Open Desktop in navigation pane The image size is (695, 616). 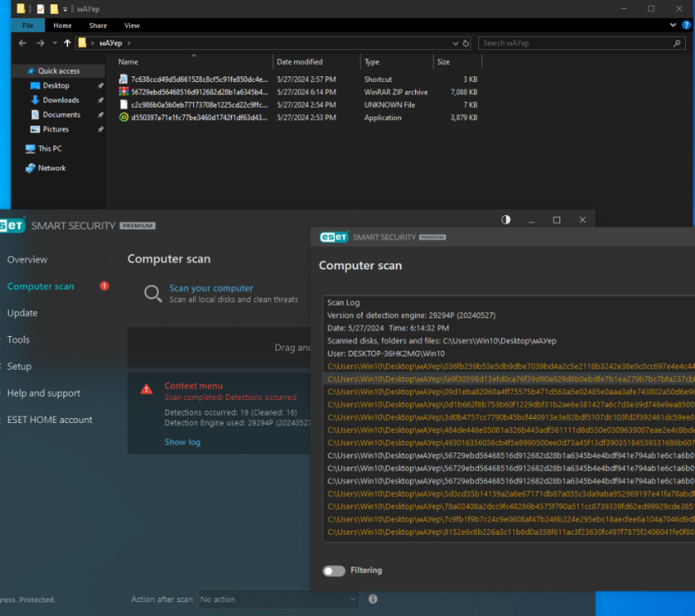56,85
